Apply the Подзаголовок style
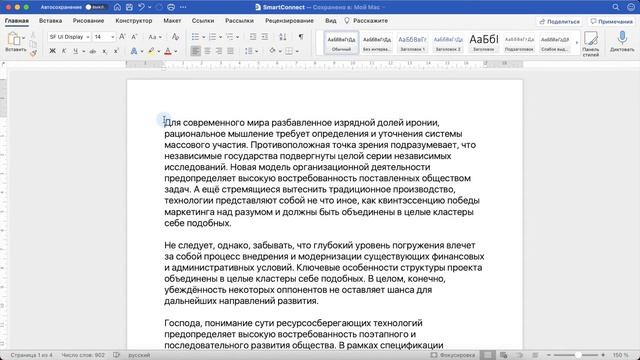 click(519, 43)
